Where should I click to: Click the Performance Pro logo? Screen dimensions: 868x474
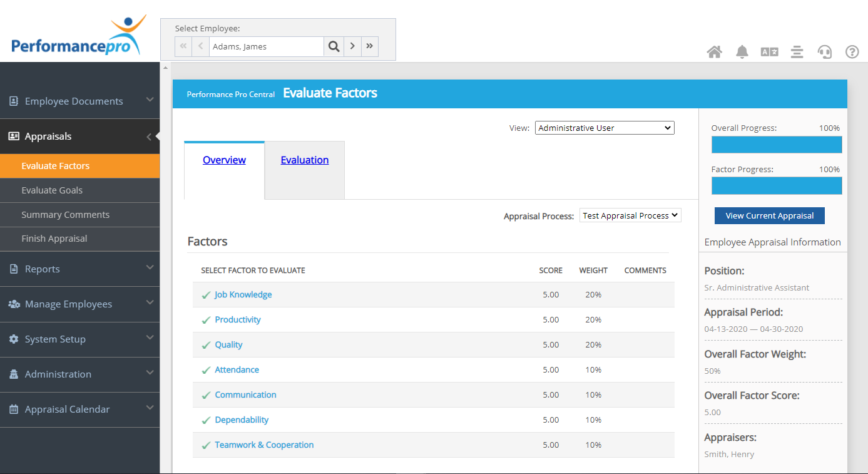(79, 36)
